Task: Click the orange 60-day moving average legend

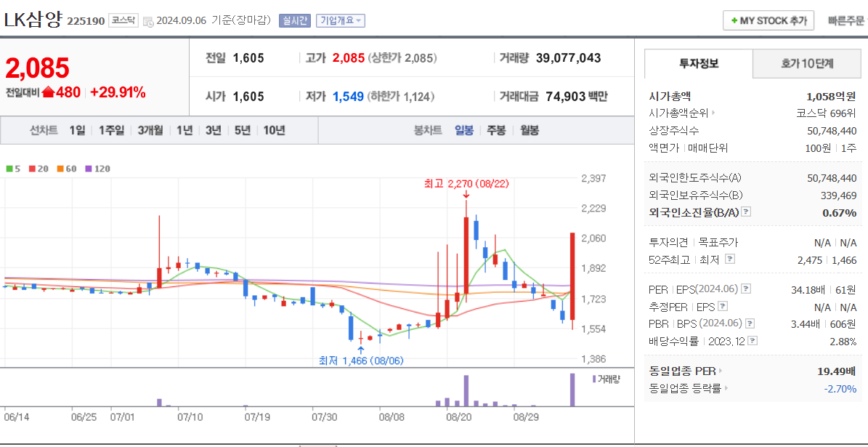Action: [67, 169]
